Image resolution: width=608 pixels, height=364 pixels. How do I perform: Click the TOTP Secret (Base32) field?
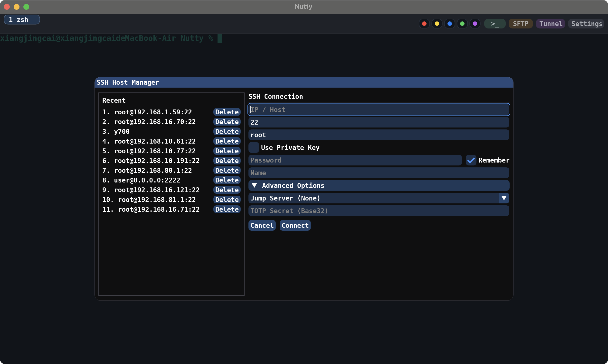(x=379, y=211)
